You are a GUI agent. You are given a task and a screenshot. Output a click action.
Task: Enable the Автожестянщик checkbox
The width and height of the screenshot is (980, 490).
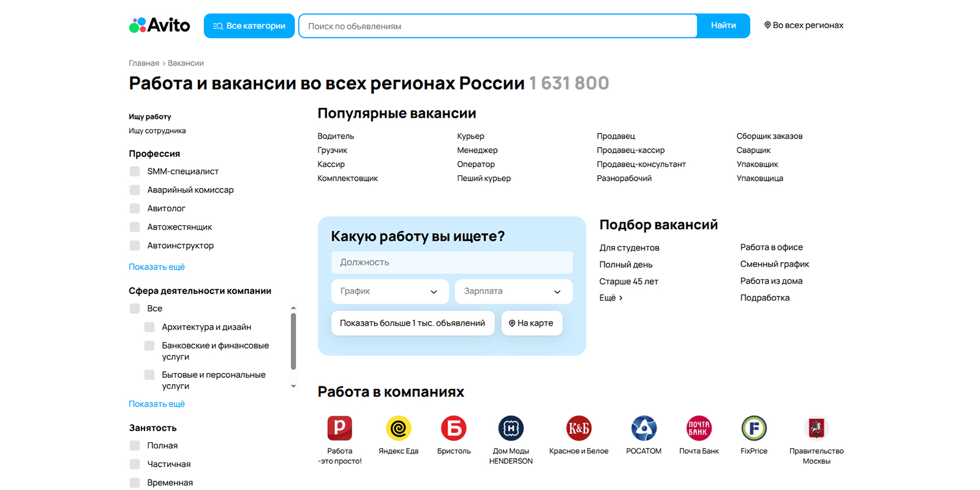pyautogui.click(x=135, y=227)
